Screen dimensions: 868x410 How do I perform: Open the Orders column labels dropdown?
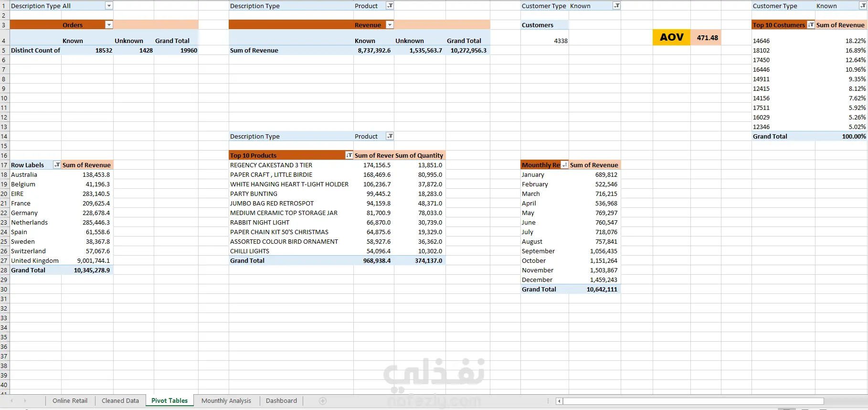(109, 25)
